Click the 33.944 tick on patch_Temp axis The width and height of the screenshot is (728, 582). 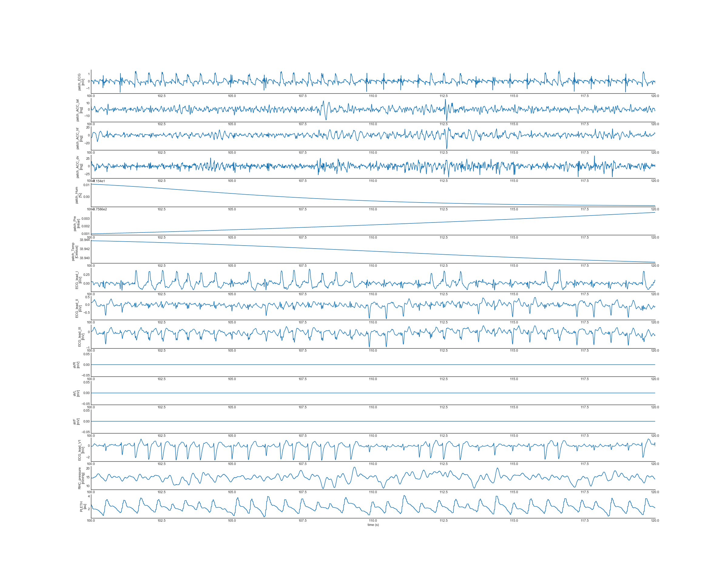click(85, 240)
